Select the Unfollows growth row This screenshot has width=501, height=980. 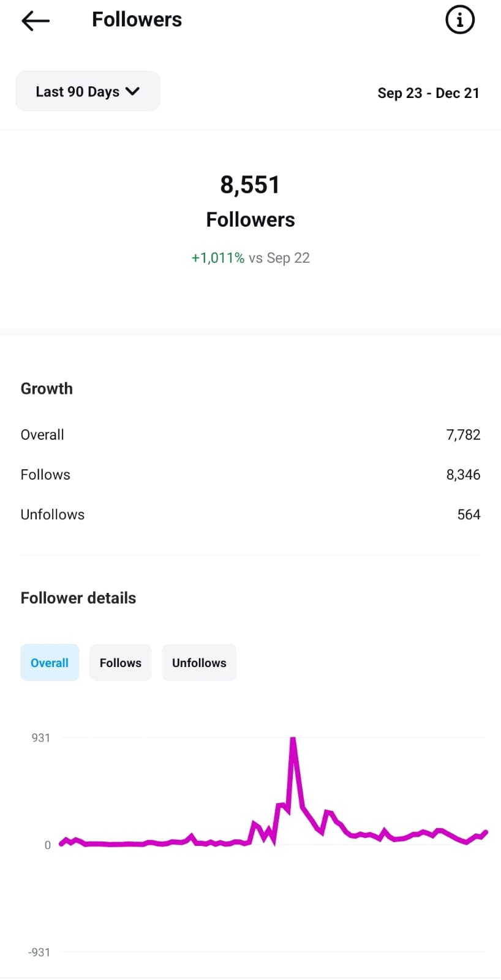pos(250,514)
